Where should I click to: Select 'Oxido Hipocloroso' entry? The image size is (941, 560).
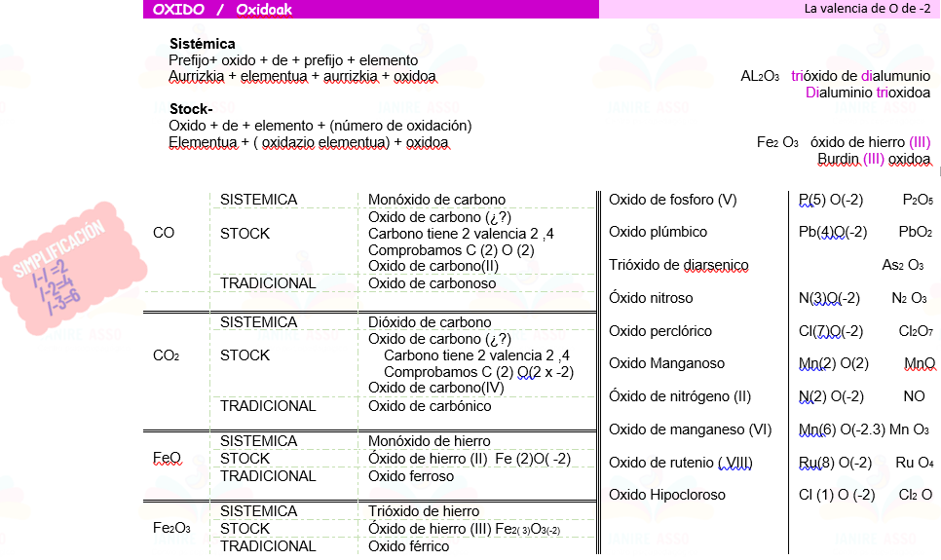(x=667, y=495)
